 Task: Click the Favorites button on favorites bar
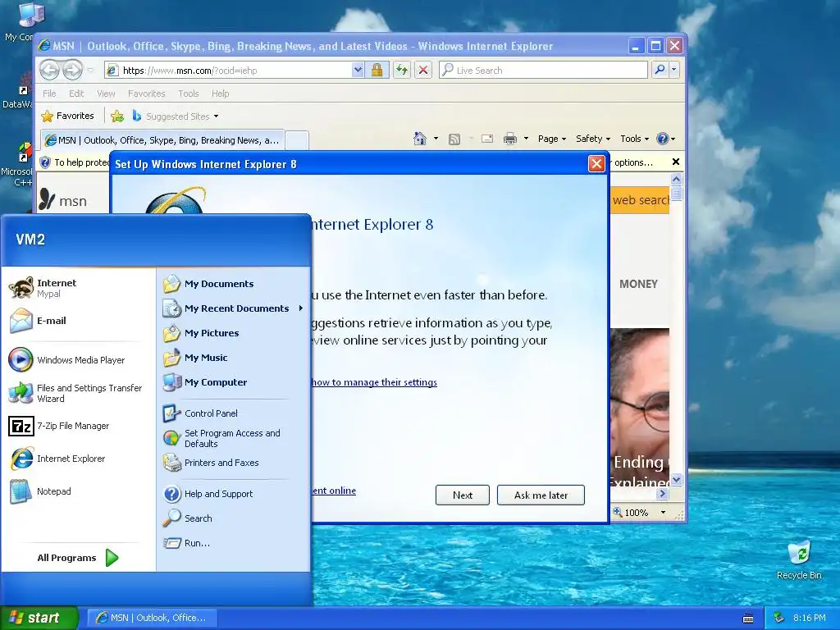[67, 116]
